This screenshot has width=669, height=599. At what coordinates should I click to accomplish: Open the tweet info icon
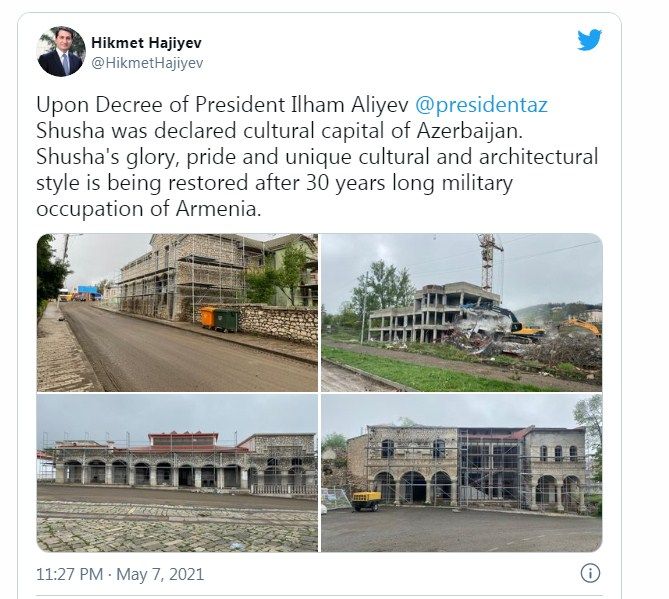click(590, 574)
